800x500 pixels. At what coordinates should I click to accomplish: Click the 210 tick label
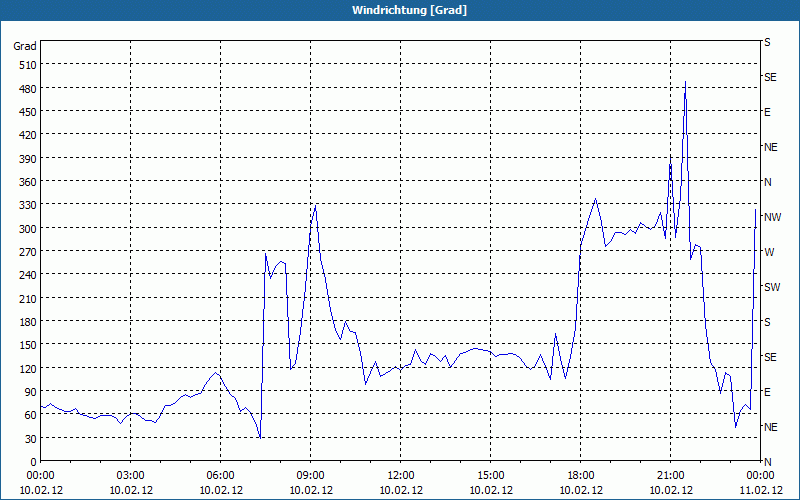point(28,298)
